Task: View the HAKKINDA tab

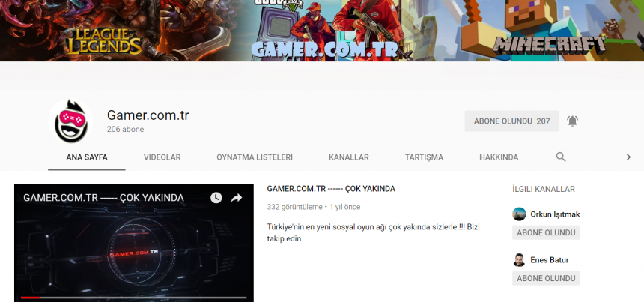Action: pyautogui.click(x=499, y=157)
